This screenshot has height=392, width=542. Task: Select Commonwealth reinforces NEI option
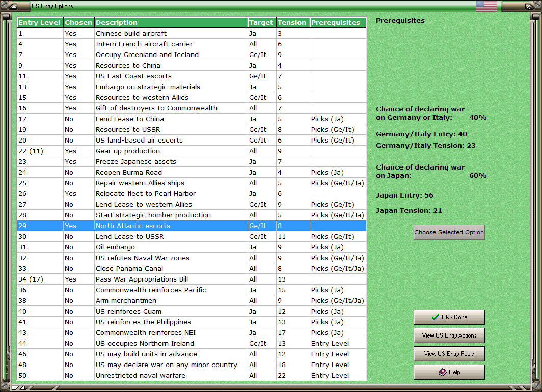pos(192,333)
